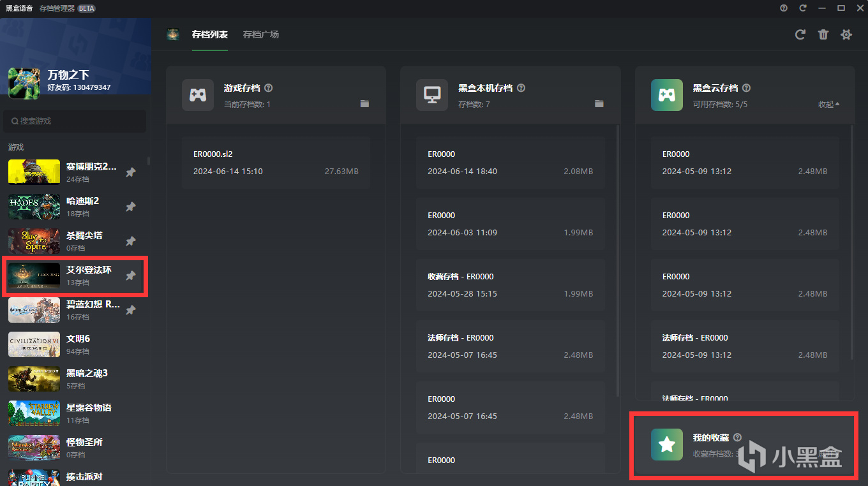Toggle the pin on 哈迪斯2
Image resolution: width=868 pixels, height=486 pixels.
coord(130,207)
